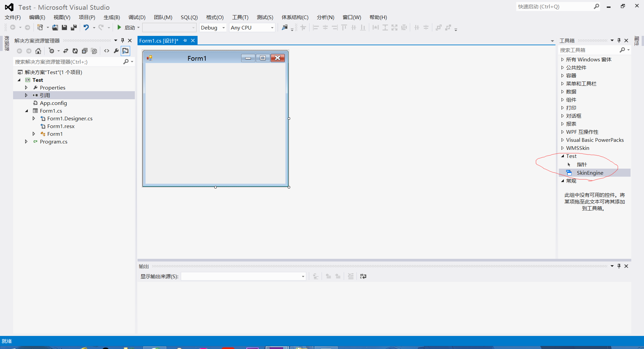Open the 文件(F) menu
Viewport: 644px width, 349px height.
pos(13,17)
